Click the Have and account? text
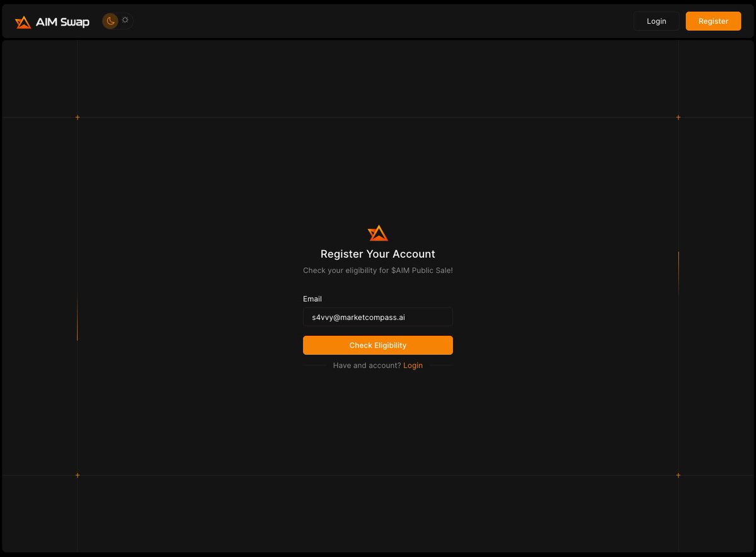This screenshot has height=557, width=756. pyautogui.click(x=367, y=365)
